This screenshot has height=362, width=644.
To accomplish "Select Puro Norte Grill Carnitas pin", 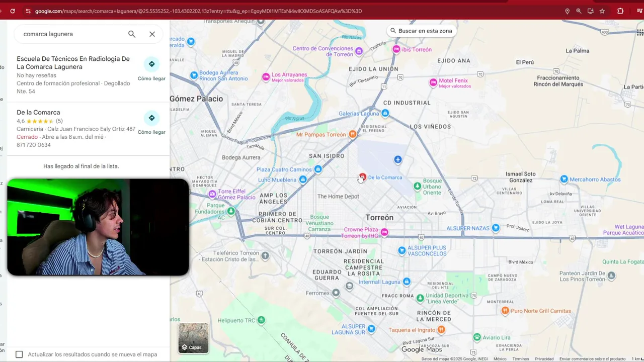I will tap(505, 311).
